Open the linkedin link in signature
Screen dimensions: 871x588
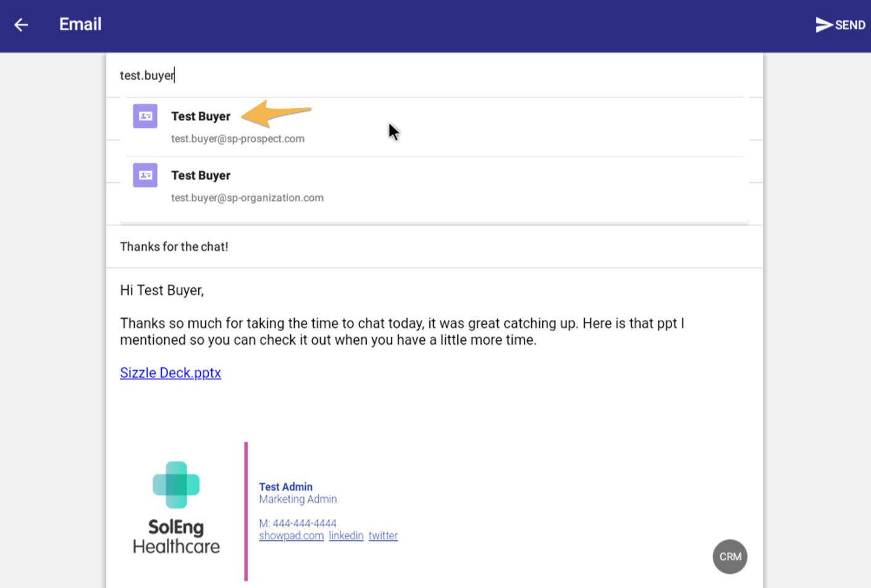point(345,535)
